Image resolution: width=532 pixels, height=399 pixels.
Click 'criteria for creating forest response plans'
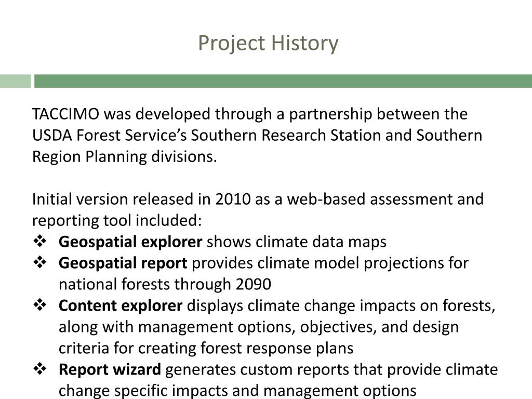(x=206, y=349)
